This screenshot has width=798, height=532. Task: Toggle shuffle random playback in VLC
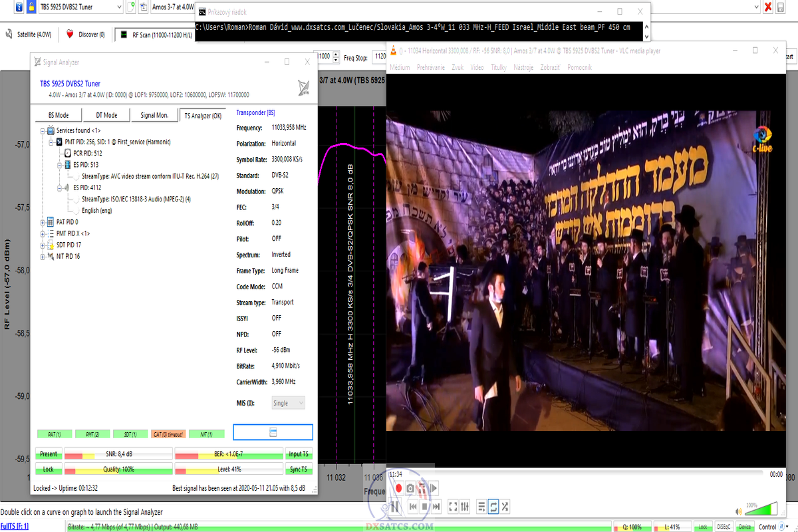(505, 507)
